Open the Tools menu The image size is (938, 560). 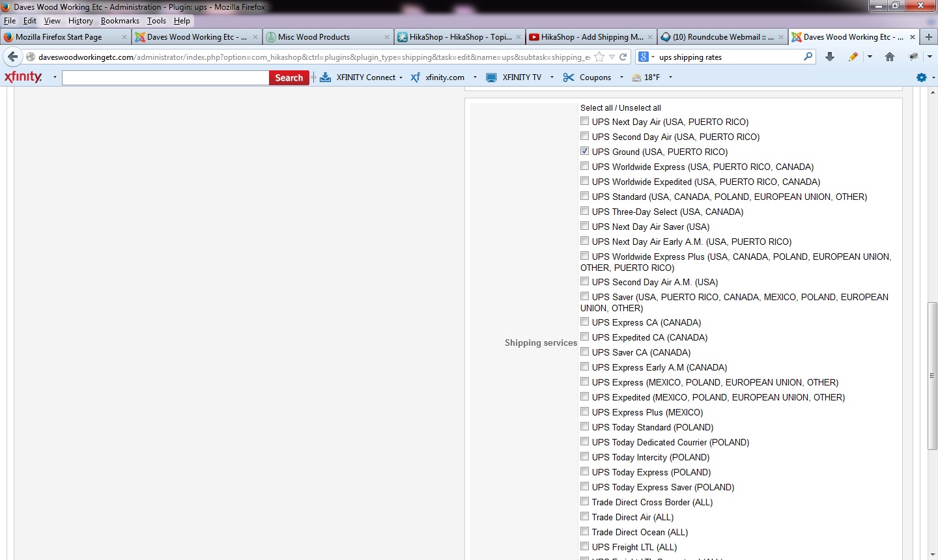(x=156, y=21)
